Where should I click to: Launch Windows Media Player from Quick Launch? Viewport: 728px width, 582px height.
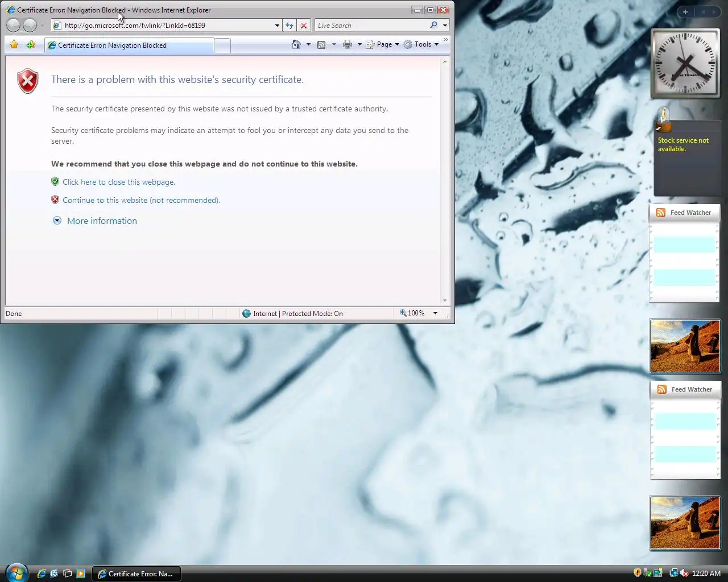tap(80, 573)
